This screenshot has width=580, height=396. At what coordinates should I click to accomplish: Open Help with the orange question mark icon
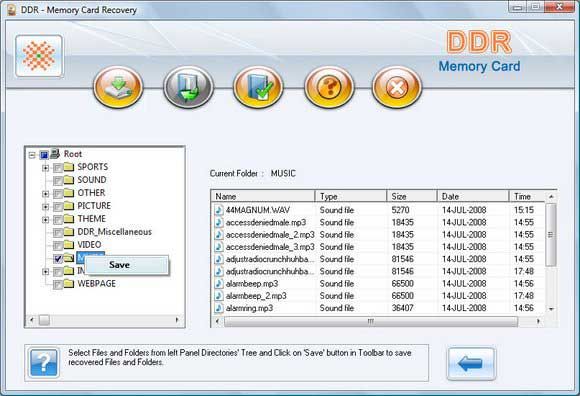pos(329,87)
